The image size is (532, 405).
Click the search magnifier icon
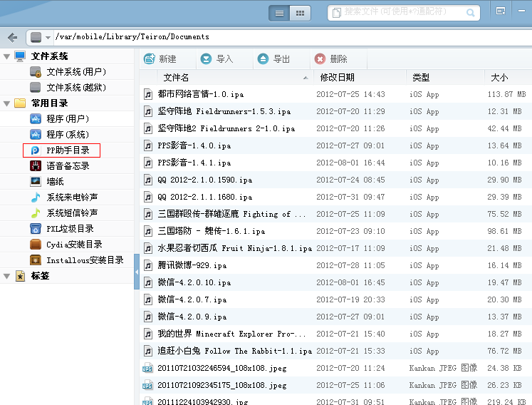click(x=471, y=12)
